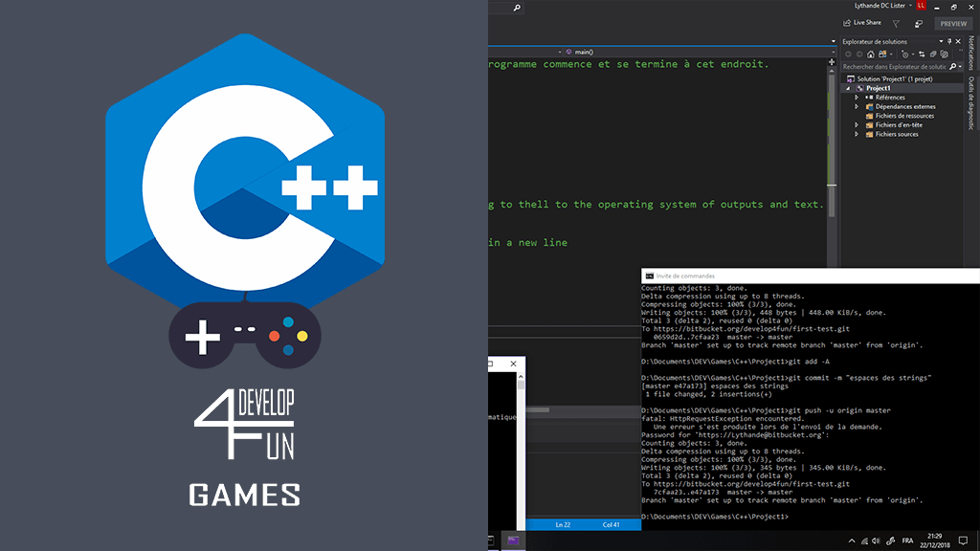Close the small console window with X
Image resolution: width=980 pixels, height=551 pixels.
point(514,364)
